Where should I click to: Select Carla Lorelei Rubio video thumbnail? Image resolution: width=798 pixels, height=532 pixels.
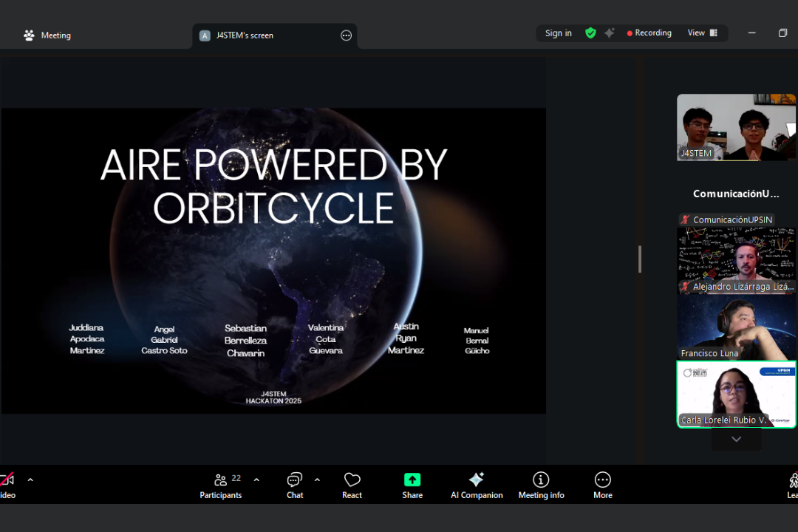(x=736, y=394)
